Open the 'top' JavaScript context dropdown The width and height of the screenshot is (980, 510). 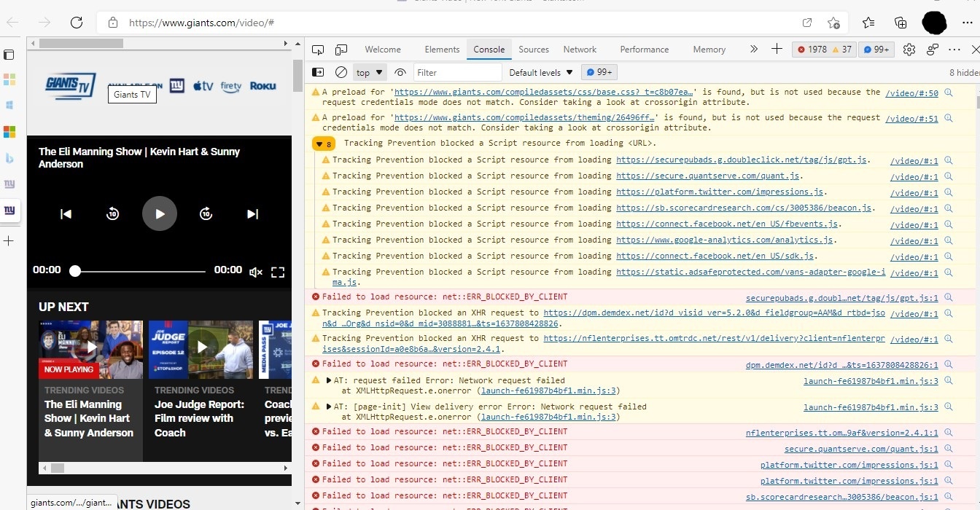pos(369,72)
